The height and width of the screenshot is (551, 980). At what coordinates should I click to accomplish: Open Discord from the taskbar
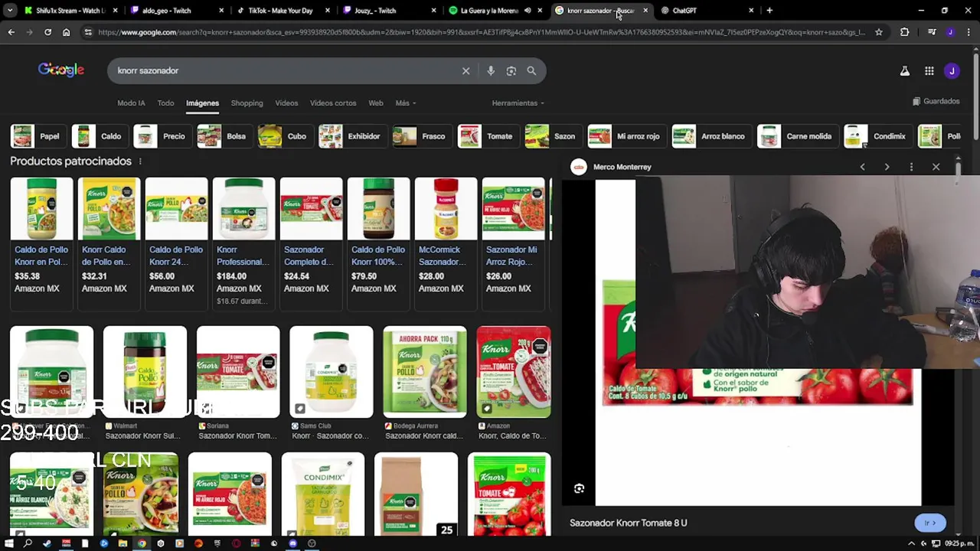pyautogui.click(x=292, y=543)
